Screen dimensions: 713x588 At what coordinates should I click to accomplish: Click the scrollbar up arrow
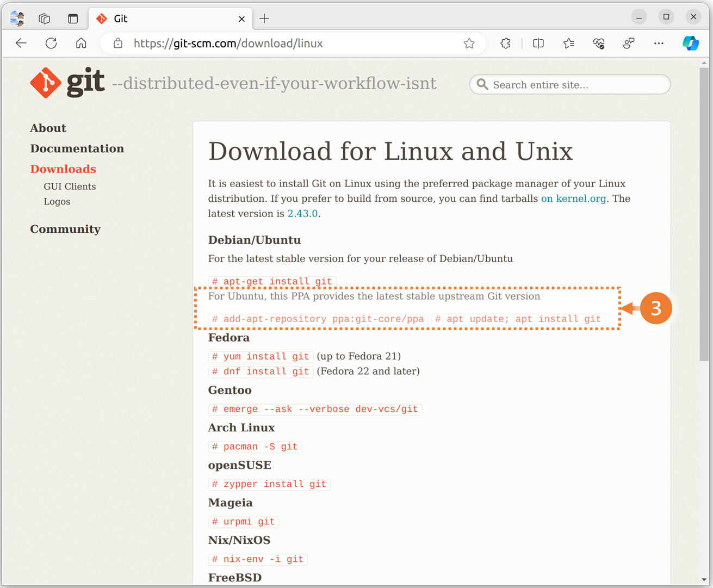[704, 63]
